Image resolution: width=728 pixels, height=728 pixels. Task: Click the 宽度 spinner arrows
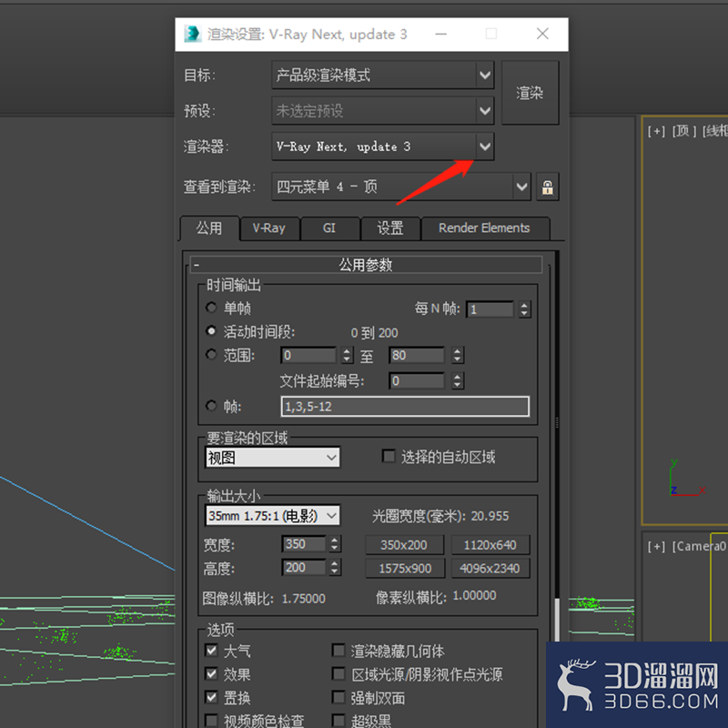pyautogui.click(x=335, y=544)
